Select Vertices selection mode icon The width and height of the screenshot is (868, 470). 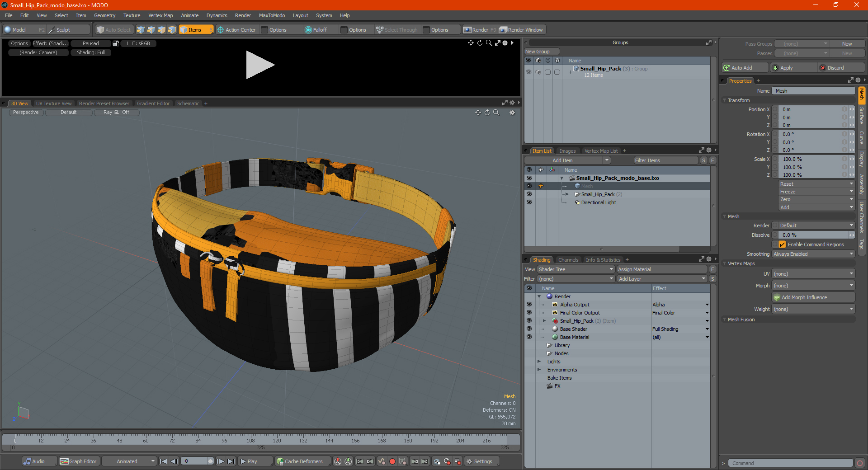(141, 30)
